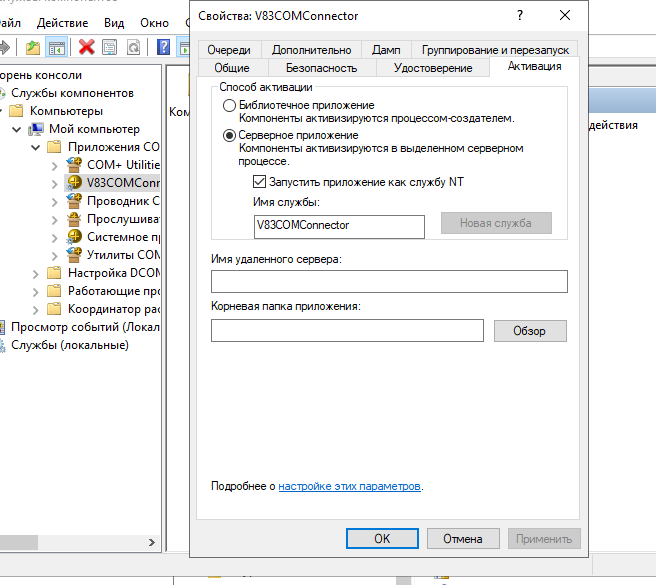Click the Компьютеры folder icon
Viewport: 656px width, 585px height.
click(x=16, y=111)
